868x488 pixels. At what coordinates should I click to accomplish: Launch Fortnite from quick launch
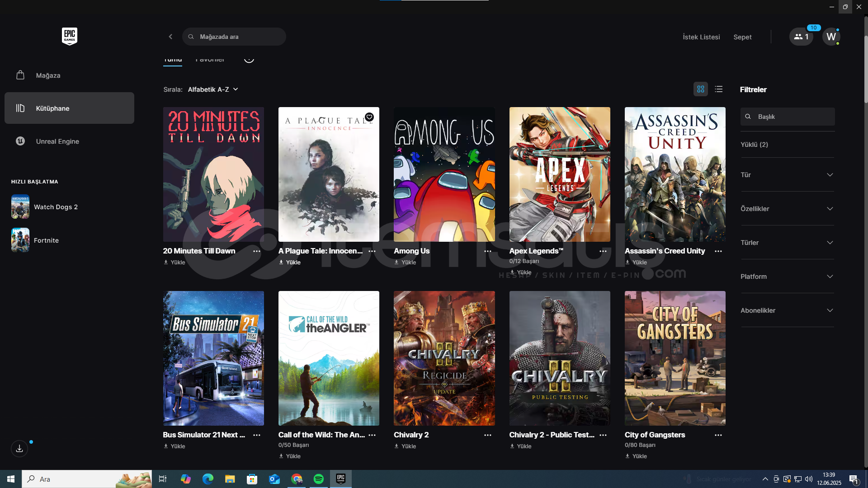[36, 240]
